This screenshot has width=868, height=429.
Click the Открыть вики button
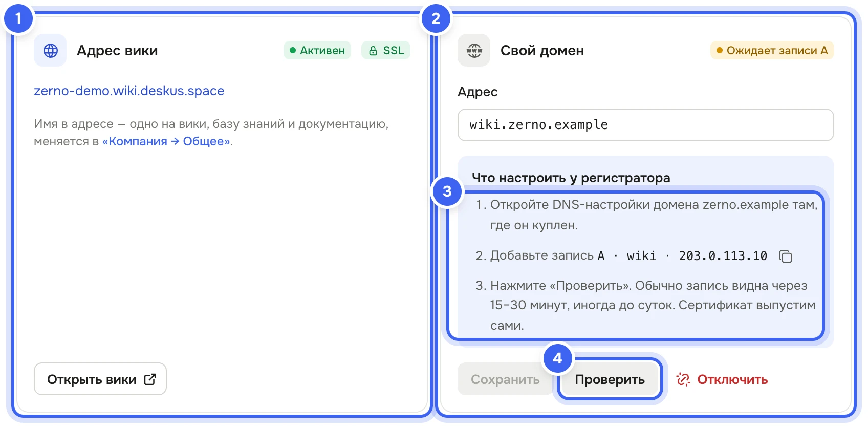[x=100, y=379]
